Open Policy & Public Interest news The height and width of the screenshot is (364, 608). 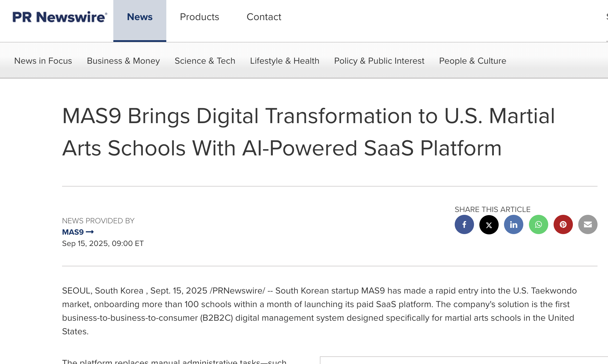(x=379, y=61)
